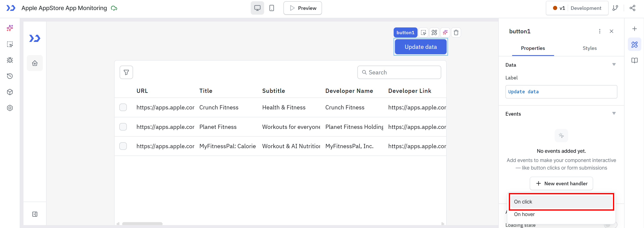Image resolution: width=644 pixels, height=228 pixels.
Task: Close the button1 properties panel
Action: (611, 31)
